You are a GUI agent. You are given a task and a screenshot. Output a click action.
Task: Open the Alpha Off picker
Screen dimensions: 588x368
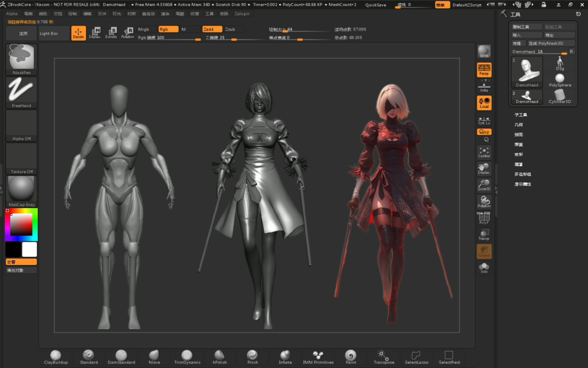coord(21,126)
